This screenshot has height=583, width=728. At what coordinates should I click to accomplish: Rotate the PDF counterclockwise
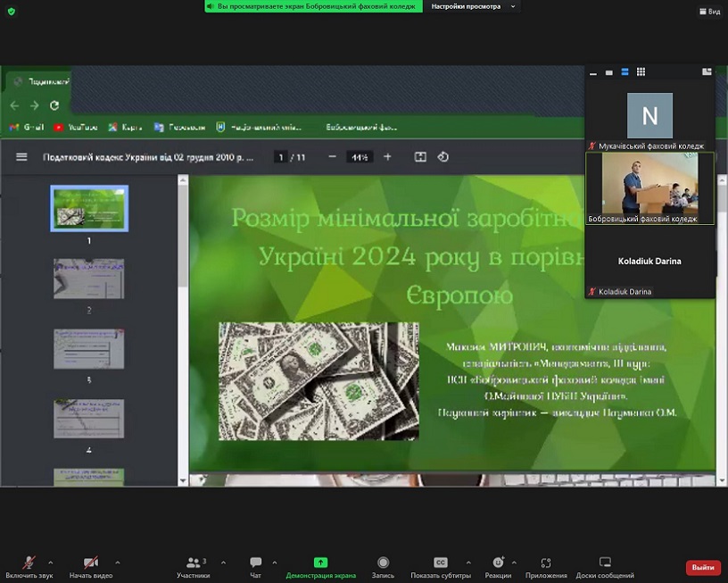[443, 157]
